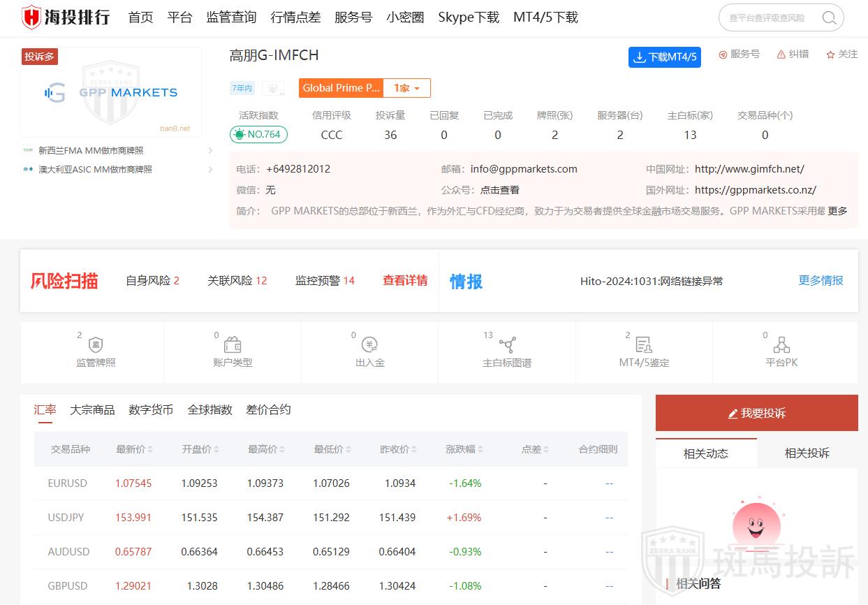Click the 平台PK comparison icon
This screenshot has height=605, width=868.
pos(781,345)
